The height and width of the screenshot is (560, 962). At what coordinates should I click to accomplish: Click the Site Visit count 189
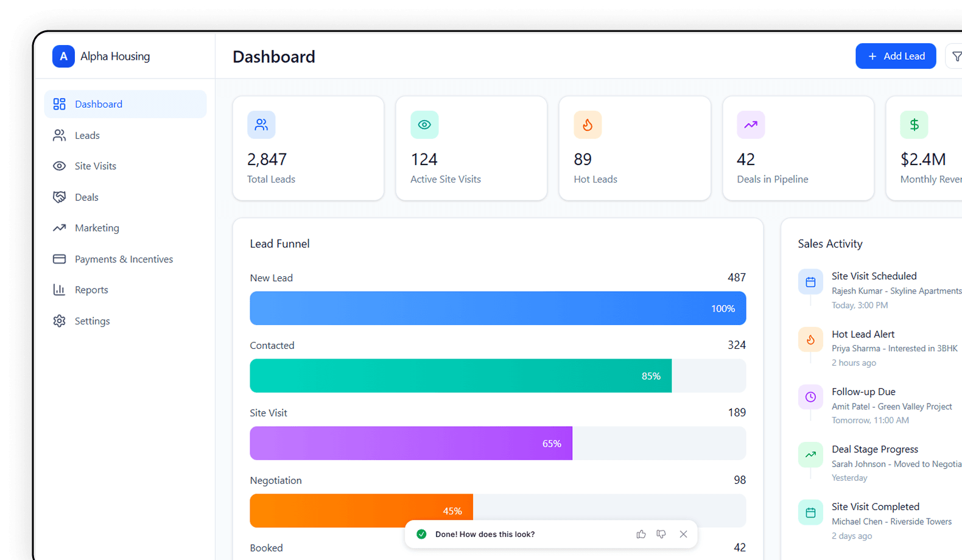(x=737, y=413)
